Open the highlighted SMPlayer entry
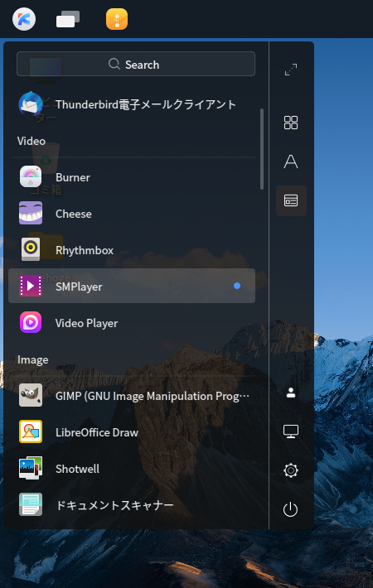Viewport: 373px width, 588px height. [132, 286]
